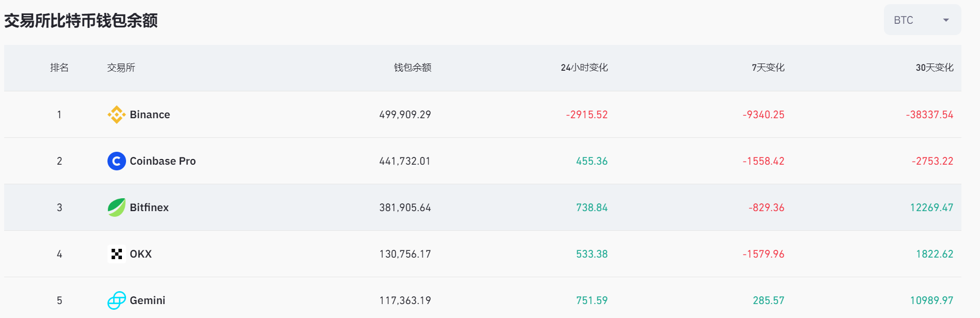Click OKX 30-day change 1822.62
Screen dimensions: 980x318
[x=935, y=254]
